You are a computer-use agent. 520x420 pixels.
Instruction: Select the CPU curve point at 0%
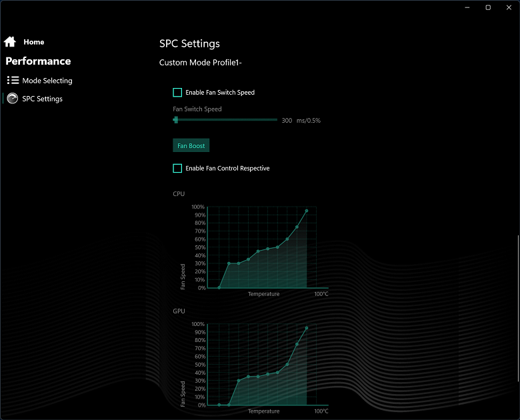click(x=219, y=287)
